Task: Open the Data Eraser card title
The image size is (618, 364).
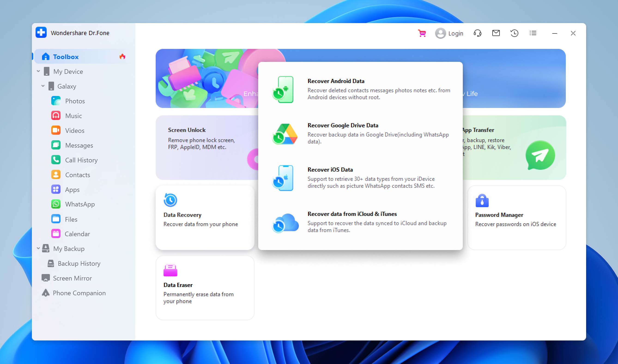Action: tap(178, 285)
